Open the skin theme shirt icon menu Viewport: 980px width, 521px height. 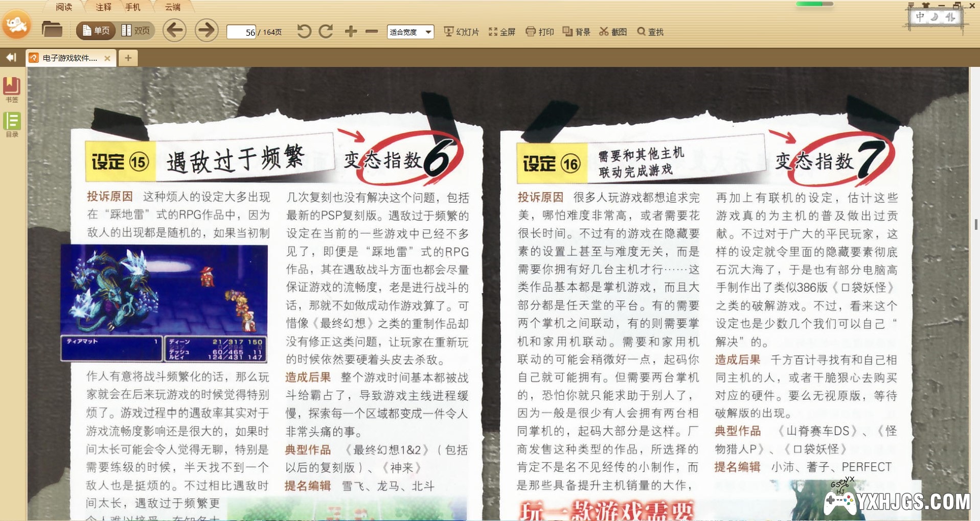(925, 6)
